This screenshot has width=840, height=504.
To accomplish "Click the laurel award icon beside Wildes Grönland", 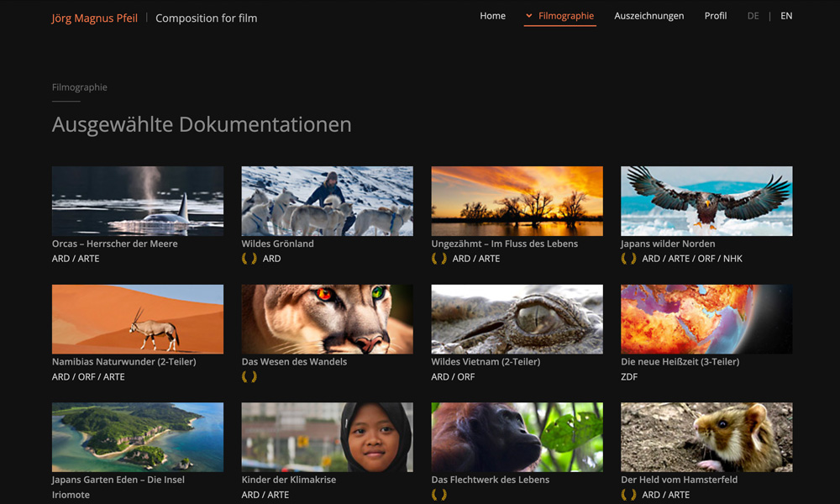I will 249,259.
